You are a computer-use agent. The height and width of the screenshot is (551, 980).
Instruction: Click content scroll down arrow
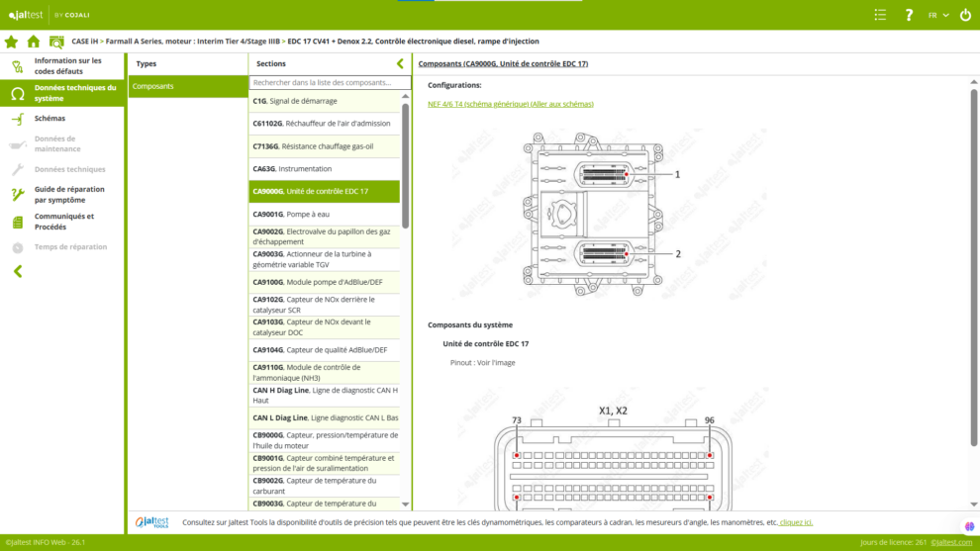click(x=974, y=505)
